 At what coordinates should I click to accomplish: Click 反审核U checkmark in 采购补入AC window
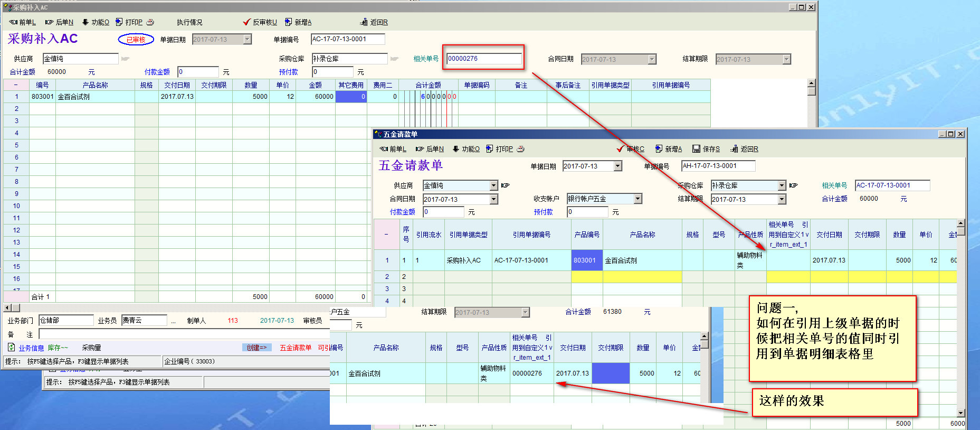click(246, 22)
